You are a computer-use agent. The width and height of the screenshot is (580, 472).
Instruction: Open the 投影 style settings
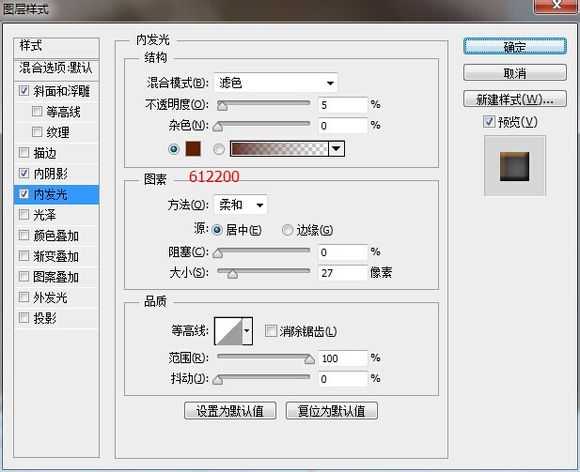[45, 318]
